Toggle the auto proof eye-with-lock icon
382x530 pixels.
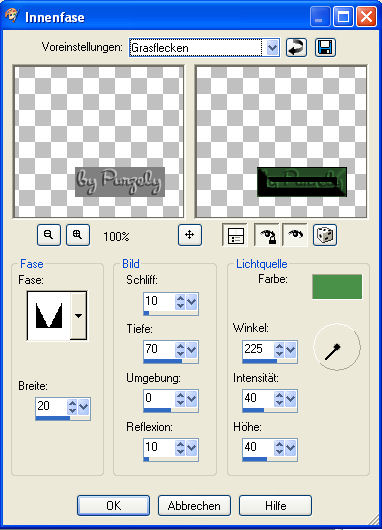pos(267,235)
